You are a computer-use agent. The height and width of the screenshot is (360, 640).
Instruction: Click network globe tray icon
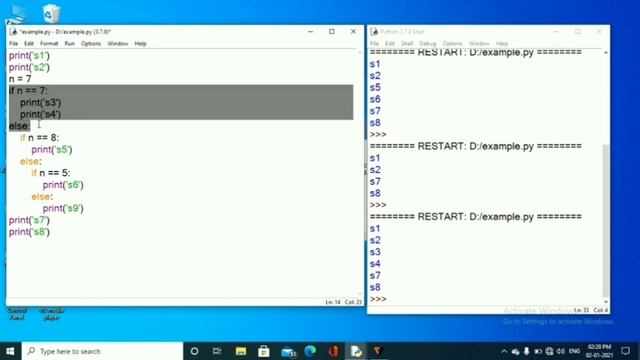(549, 351)
